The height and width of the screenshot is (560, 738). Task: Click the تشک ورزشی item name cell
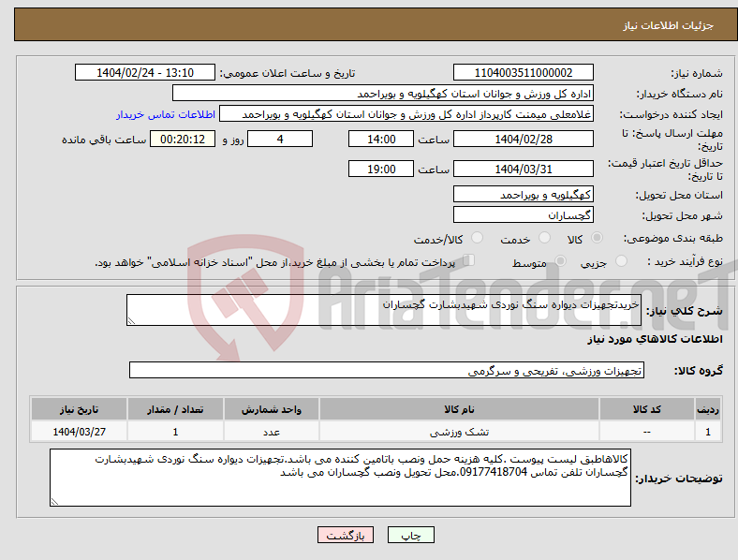(459, 432)
